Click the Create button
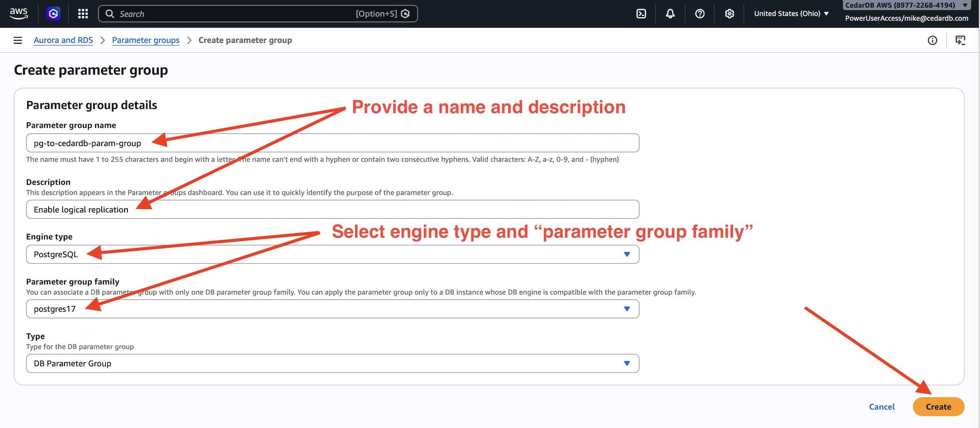980x428 pixels. 938,406
